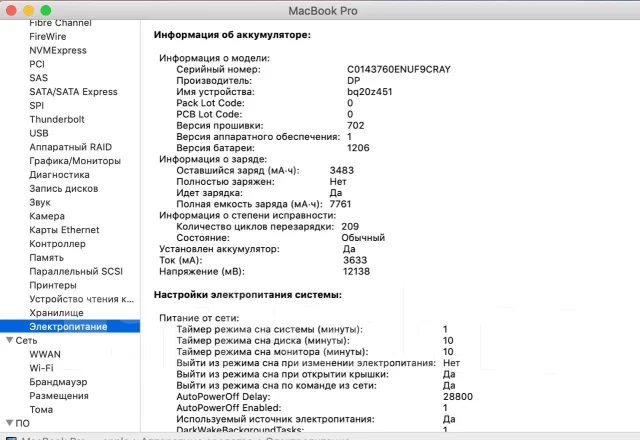Click current value 3633

pos(355,260)
